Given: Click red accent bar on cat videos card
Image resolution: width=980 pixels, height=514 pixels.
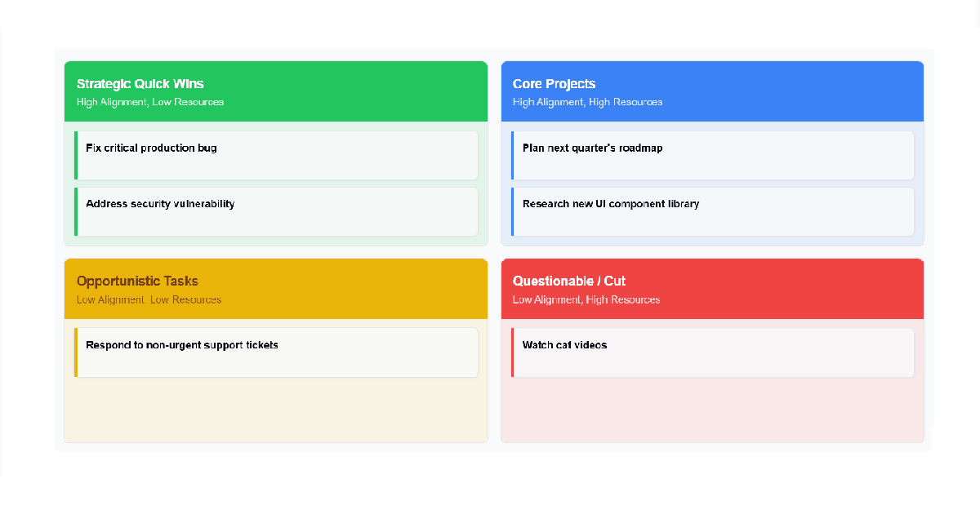Looking at the screenshot, I should click(513, 352).
